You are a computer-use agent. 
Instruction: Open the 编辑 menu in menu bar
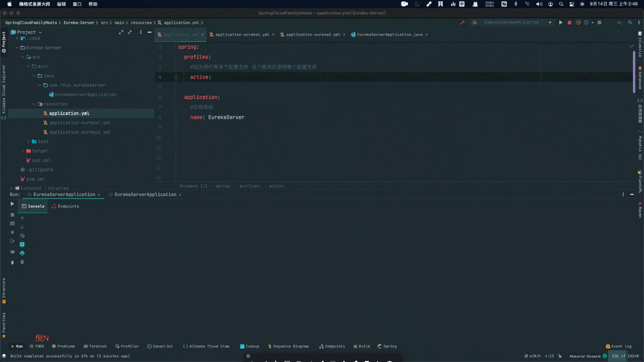click(61, 4)
